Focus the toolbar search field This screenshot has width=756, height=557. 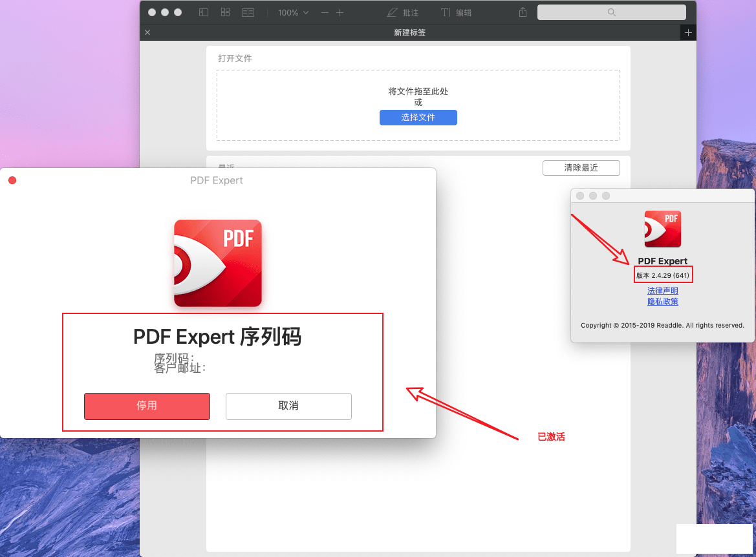(x=611, y=12)
